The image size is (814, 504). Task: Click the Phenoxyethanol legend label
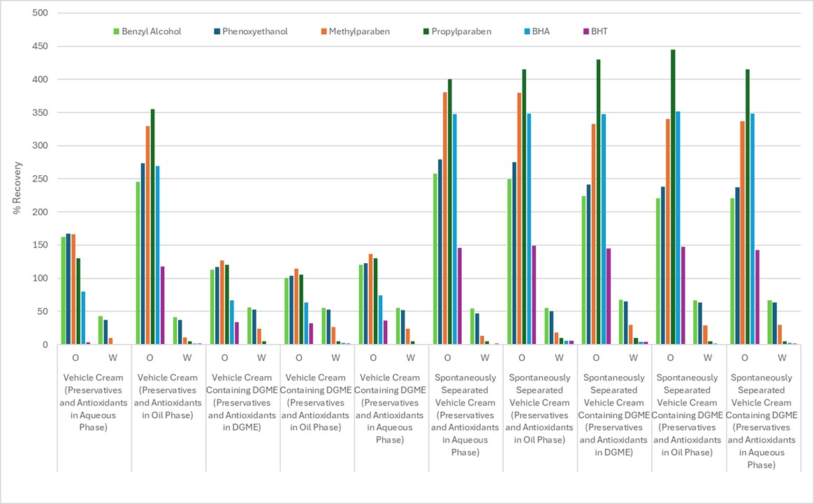tap(256, 31)
